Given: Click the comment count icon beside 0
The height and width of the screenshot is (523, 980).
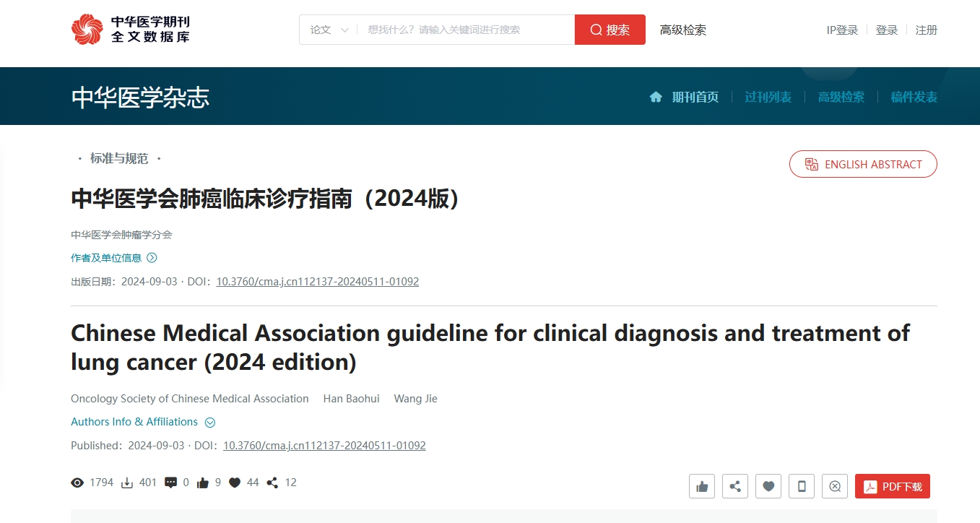Looking at the screenshot, I should point(170,483).
